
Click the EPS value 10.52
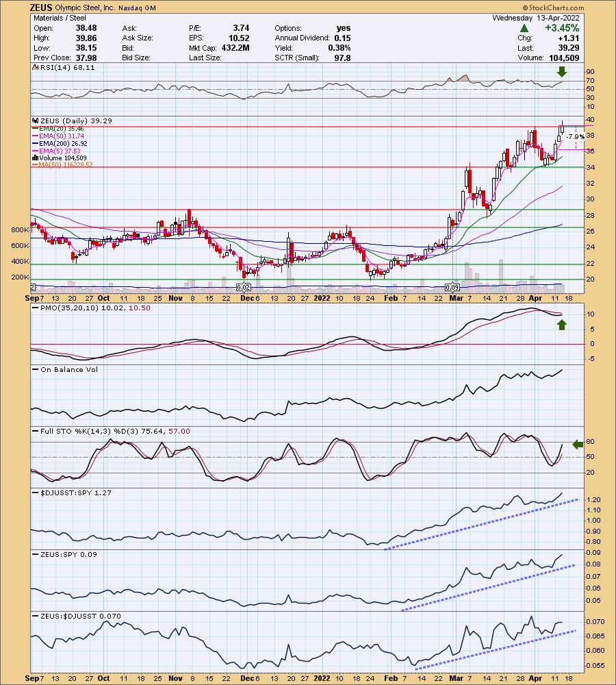tap(239, 38)
